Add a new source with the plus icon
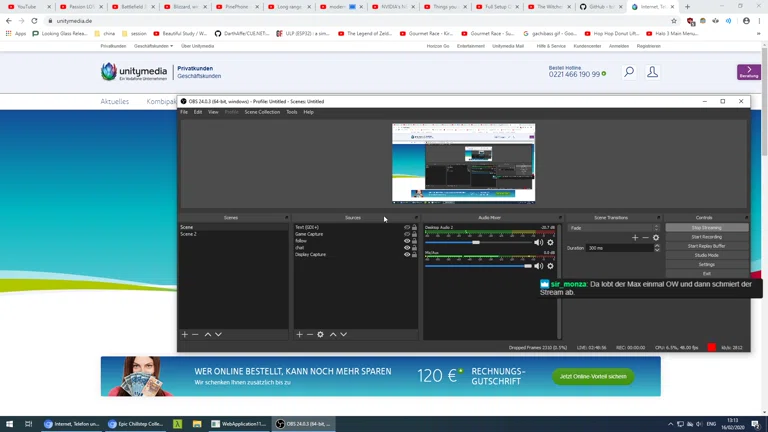This screenshot has height=432, width=768. click(x=299, y=335)
